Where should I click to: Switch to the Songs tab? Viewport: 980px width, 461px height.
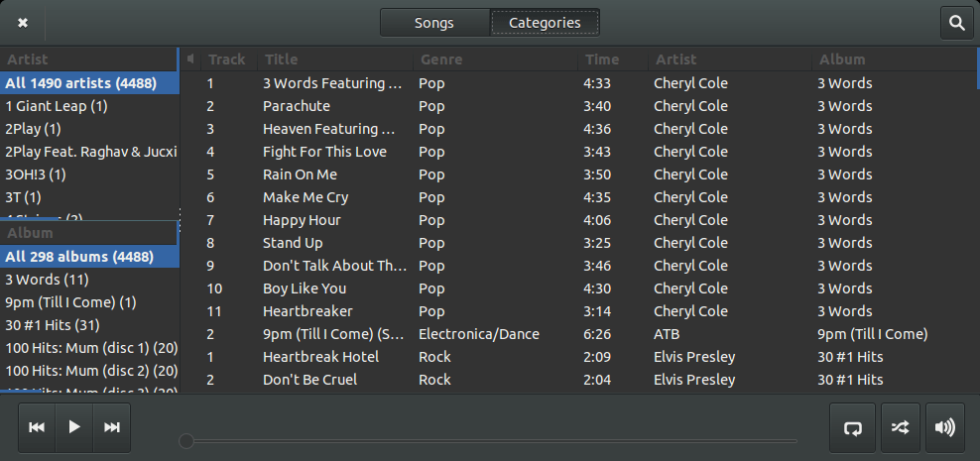pyautogui.click(x=434, y=23)
